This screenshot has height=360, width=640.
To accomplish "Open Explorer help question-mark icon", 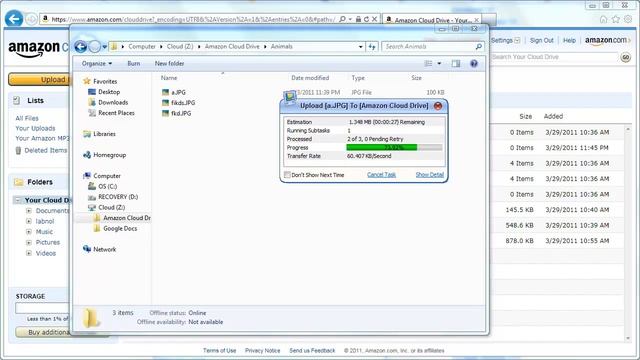I will click(473, 64).
